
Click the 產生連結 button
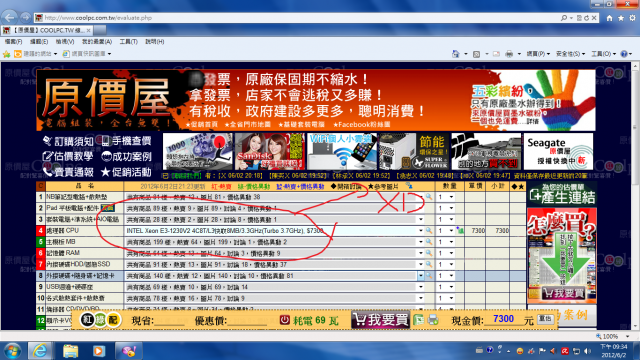pyautogui.click(x=561, y=193)
